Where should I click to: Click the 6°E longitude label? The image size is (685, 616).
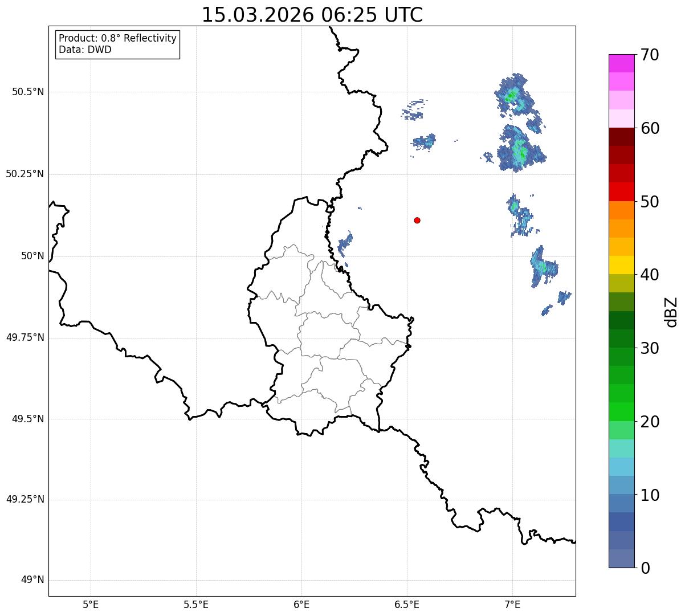pyautogui.click(x=301, y=605)
